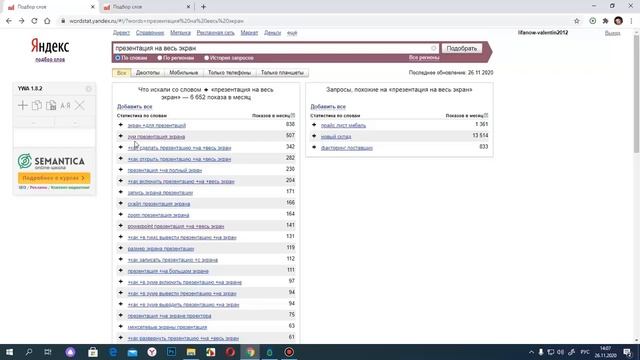Open the 'Маркет' top link

tap(249, 33)
